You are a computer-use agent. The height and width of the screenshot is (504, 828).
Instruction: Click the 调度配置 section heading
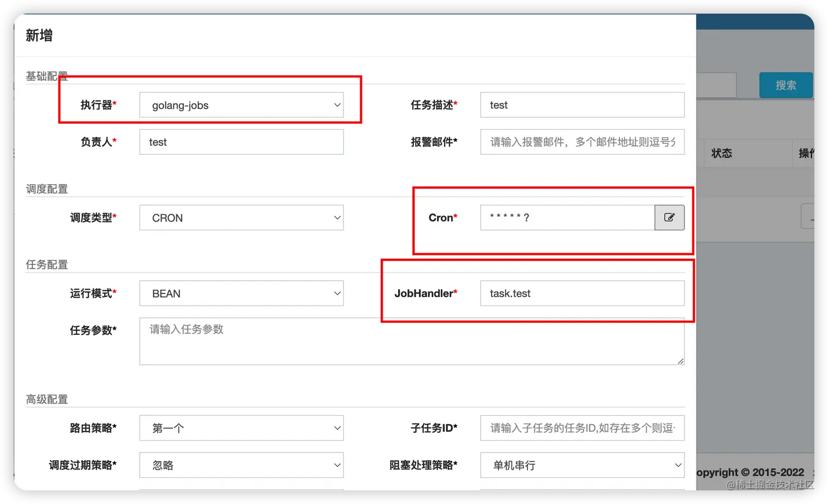[x=47, y=189]
